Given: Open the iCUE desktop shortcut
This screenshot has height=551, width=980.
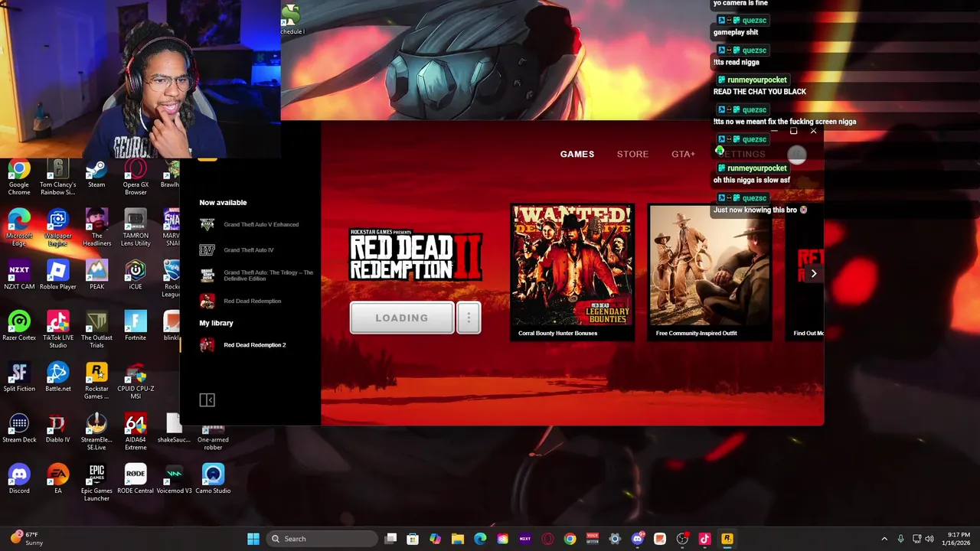Looking at the screenshot, I should click(136, 275).
